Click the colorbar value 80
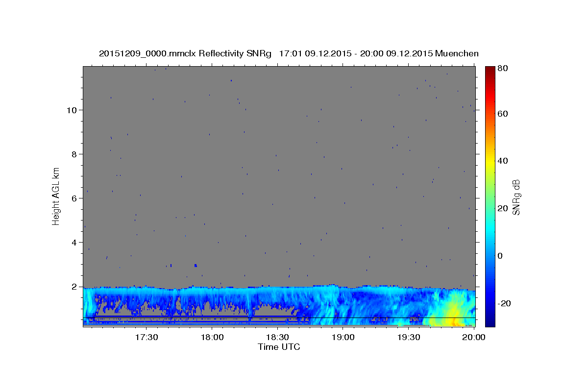Viewport: 588px width, 392px height. click(503, 69)
